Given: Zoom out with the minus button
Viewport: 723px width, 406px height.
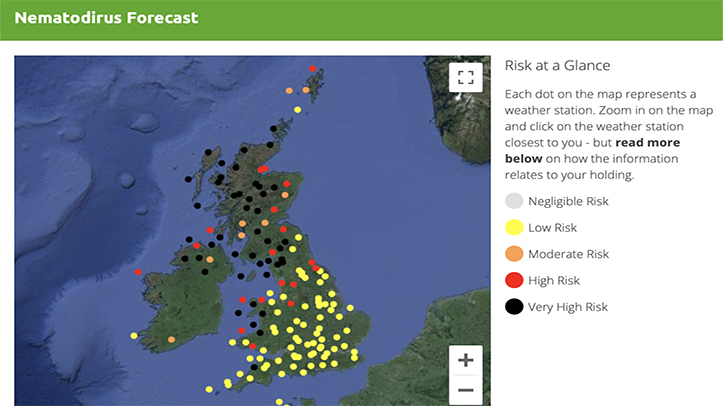Looking at the screenshot, I should pos(465,391).
